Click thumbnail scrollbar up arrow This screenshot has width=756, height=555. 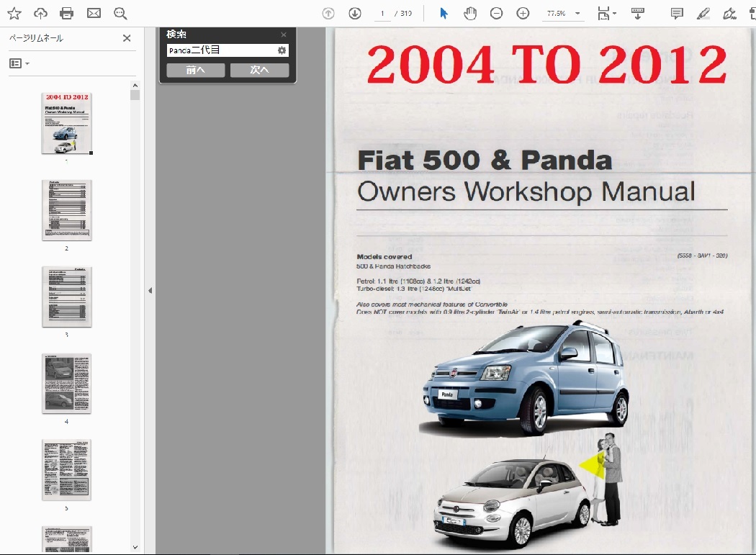[135, 86]
